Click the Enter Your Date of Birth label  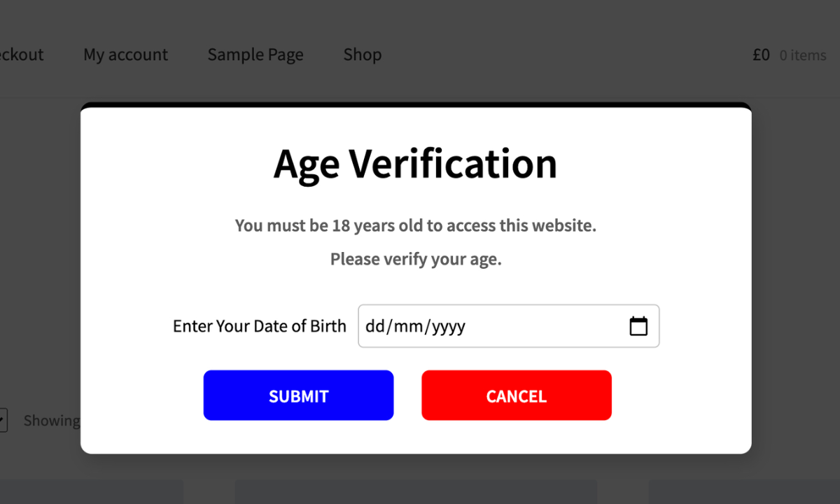click(x=260, y=326)
